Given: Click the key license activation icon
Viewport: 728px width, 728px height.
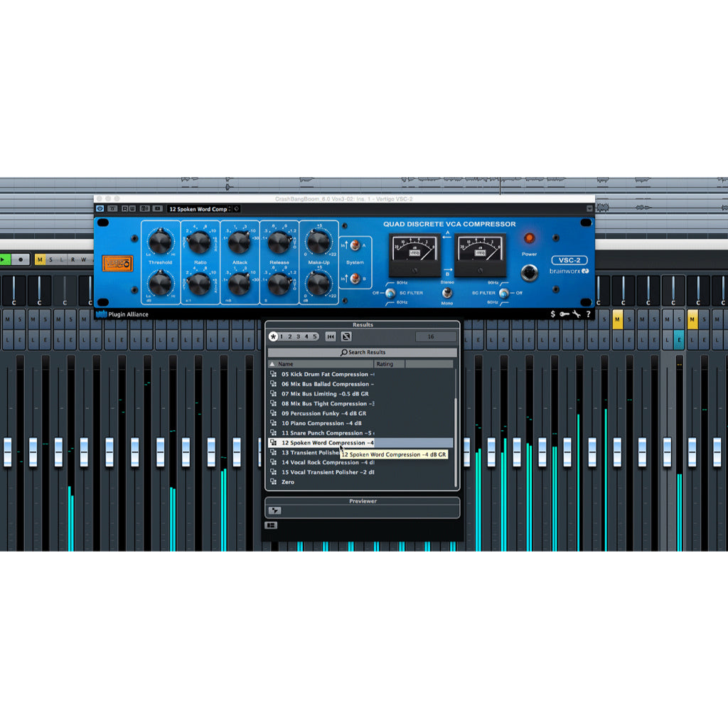Looking at the screenshot, I should click(564, 314).
